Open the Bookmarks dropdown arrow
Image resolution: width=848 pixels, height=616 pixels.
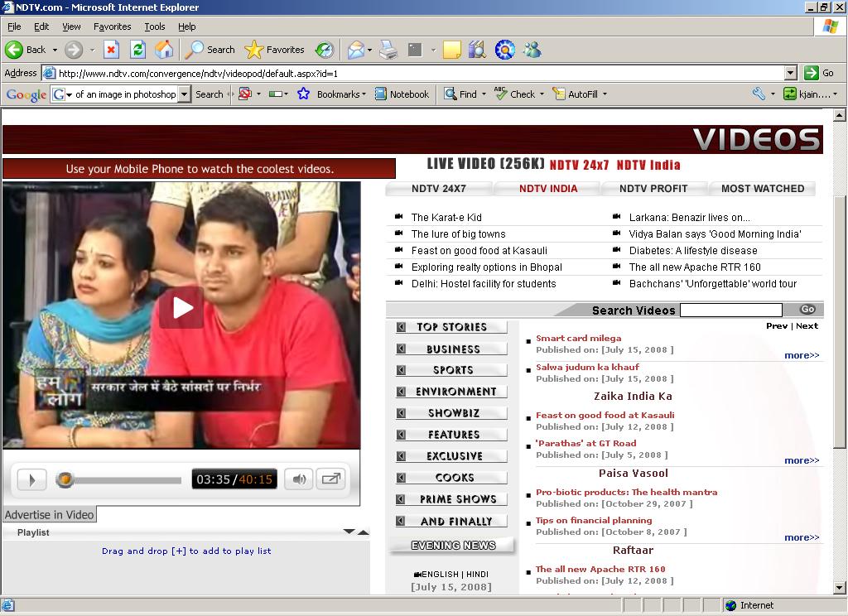click(364, 94)
